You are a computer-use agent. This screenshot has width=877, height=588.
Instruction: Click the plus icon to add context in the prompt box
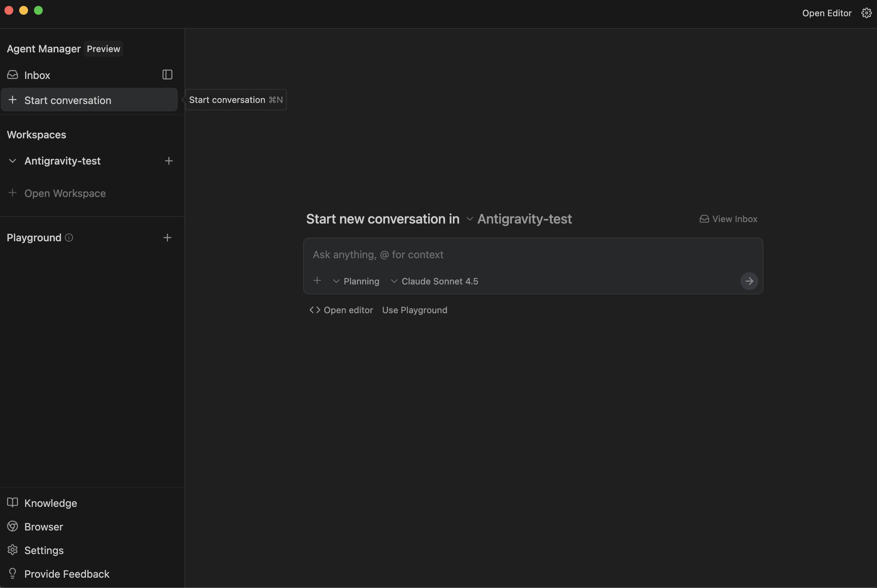pyautogui.click(x=317, y=280)
